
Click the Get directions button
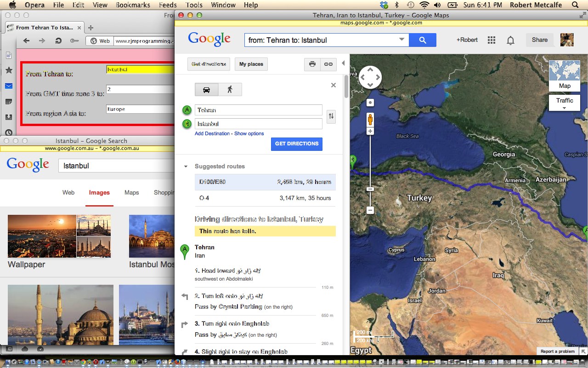[x=209, y=64]
